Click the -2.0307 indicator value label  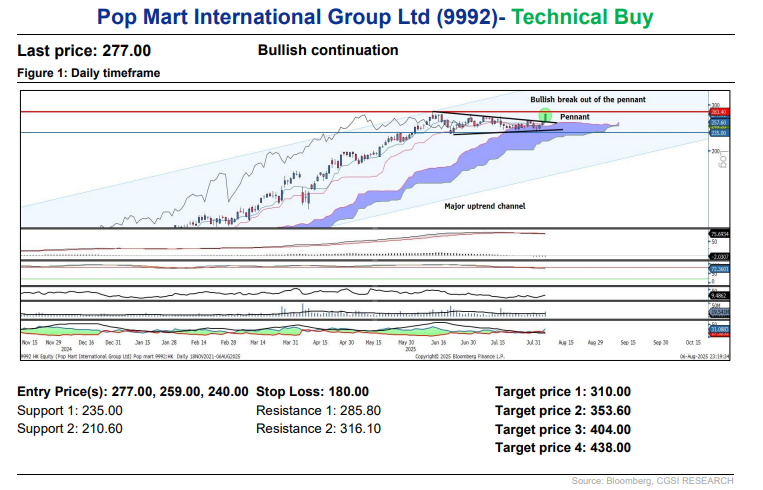[719, 256]
